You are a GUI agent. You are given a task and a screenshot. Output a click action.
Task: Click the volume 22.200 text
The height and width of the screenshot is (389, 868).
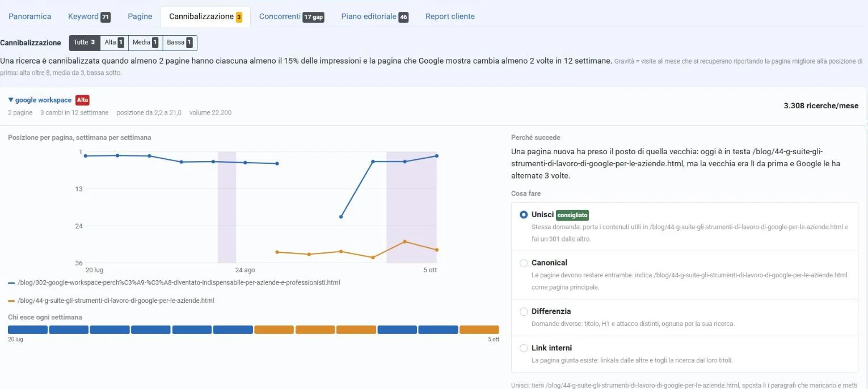pos(210,113)
